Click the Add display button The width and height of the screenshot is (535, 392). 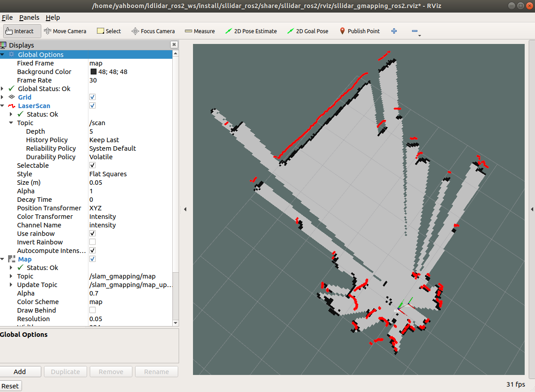coord(20,372)
